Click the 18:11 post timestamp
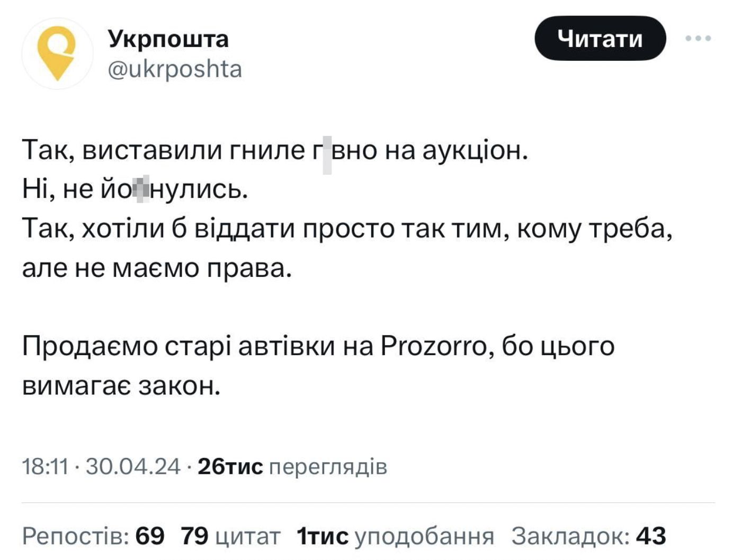 click(45, 467)
